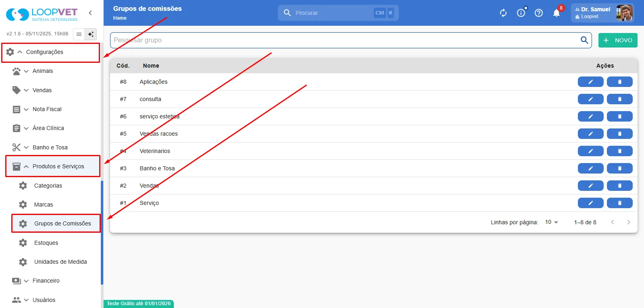644x308 pixels.
Task: Click the Teste Grátis trial badge
Action: (139, 304)
